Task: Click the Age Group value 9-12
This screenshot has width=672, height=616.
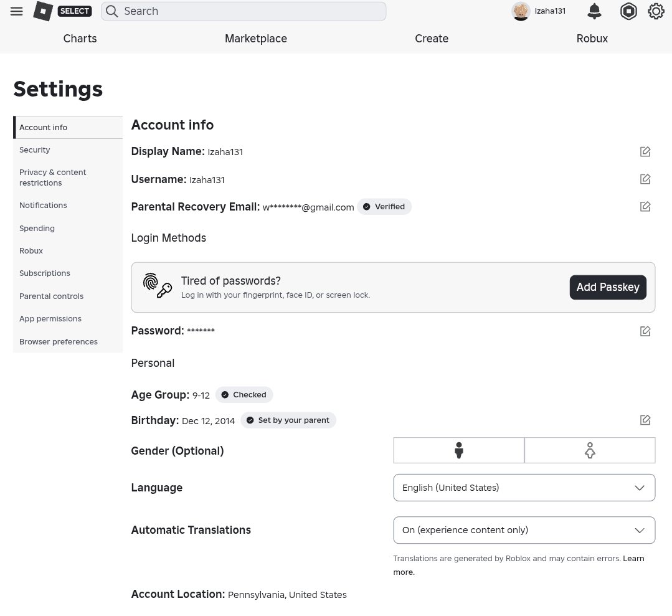Action: [201, 396]
